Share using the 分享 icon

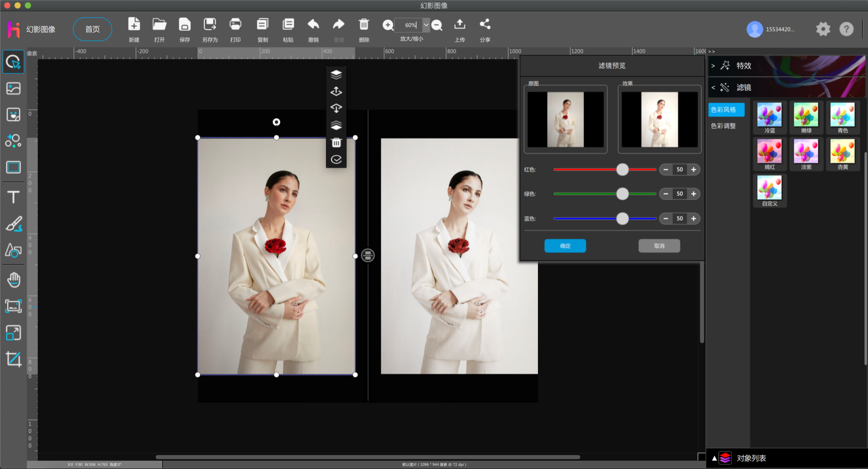pos(485,24)
